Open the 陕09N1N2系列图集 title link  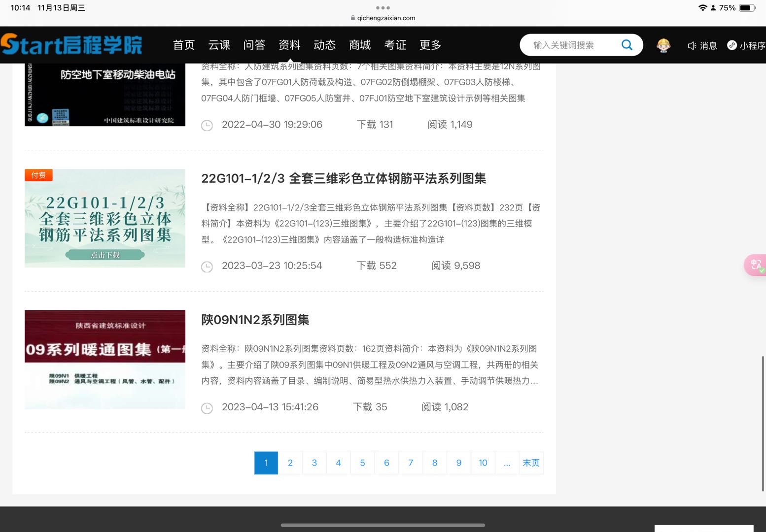tap(255, 320)
